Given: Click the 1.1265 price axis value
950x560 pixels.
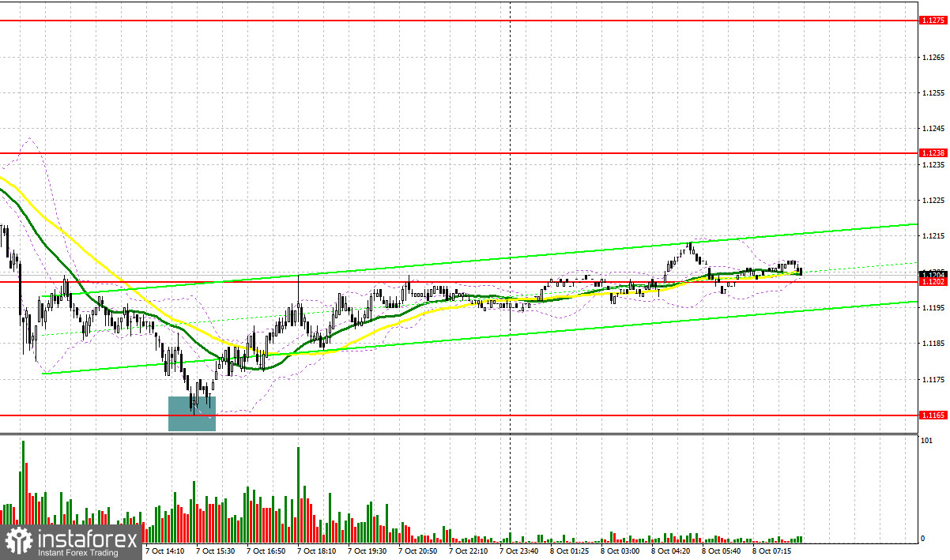Looking at the screenshot, I should (932, 57).
